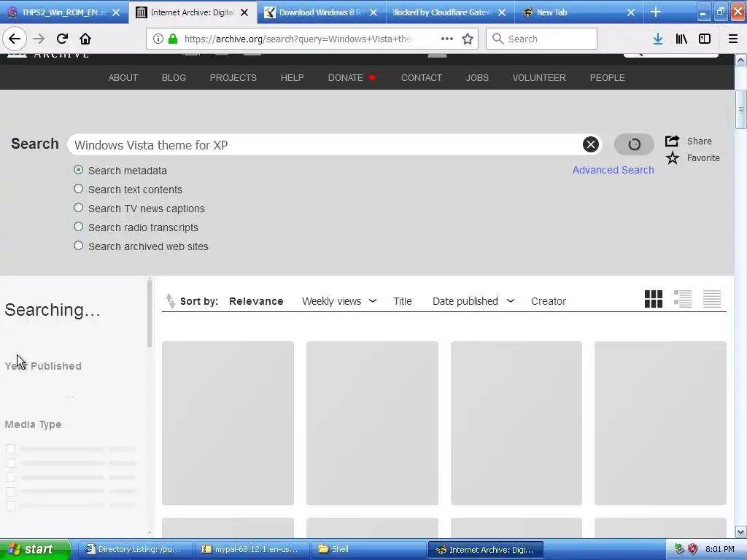Click the Share arrow icon
The image size is (747, 560).
click(672, 141)
